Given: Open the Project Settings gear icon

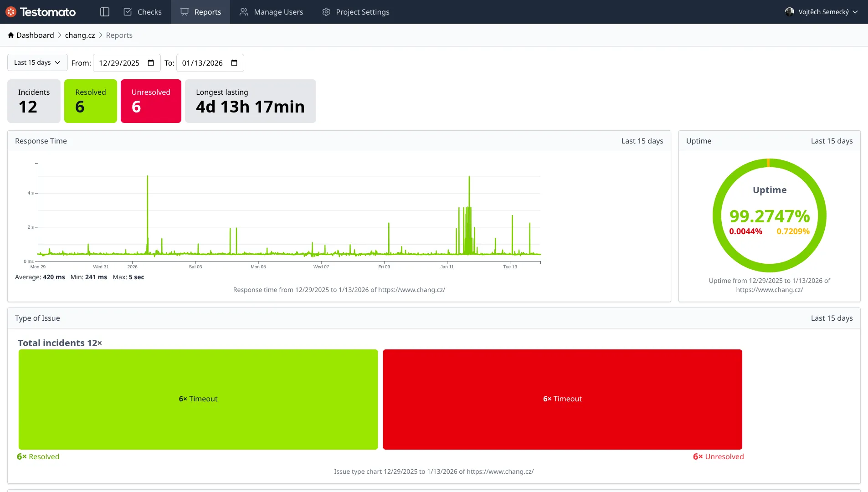Looking at the screenshot, I should pyautogui.click(x=326, y=12).
